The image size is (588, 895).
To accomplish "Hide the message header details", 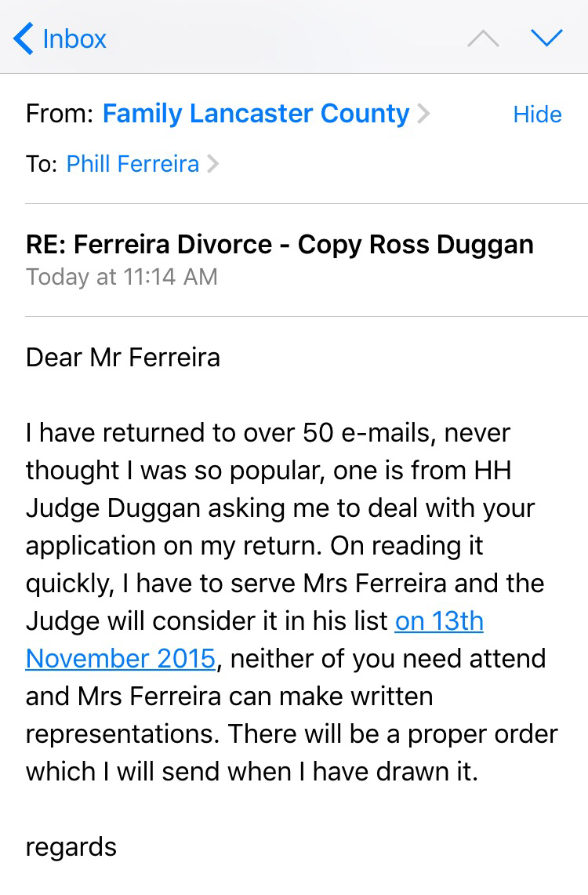I will 537,115.
